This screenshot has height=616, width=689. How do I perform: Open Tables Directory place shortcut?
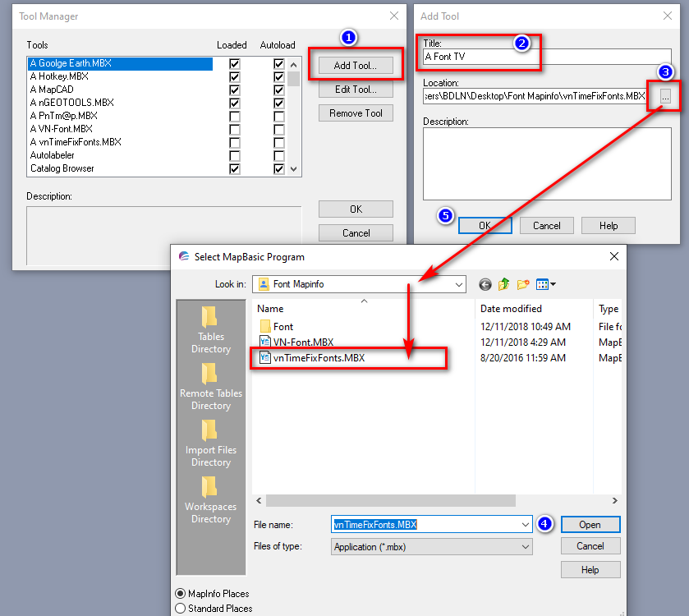click(211, 330)
